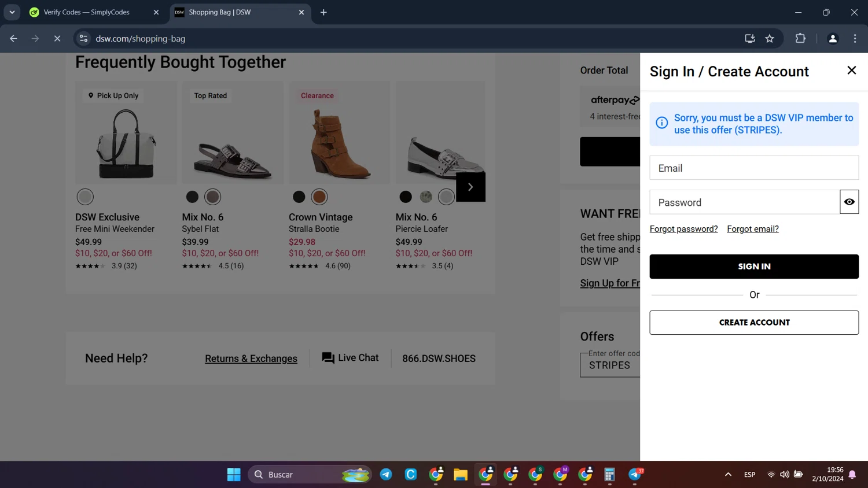Screen dimensions: 868x488
Task: Install app icon in address bar
Action: 750,39
